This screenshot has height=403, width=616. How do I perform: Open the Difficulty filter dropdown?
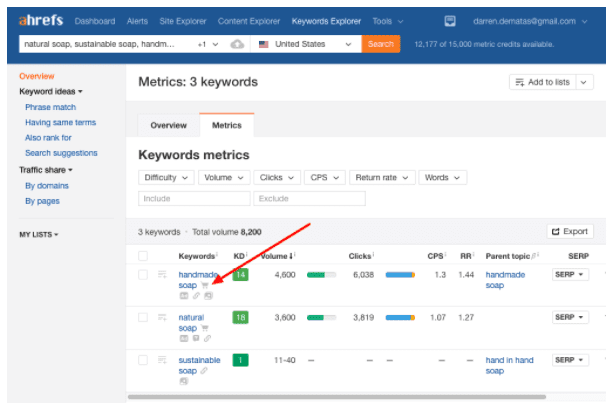coord(165,177)
